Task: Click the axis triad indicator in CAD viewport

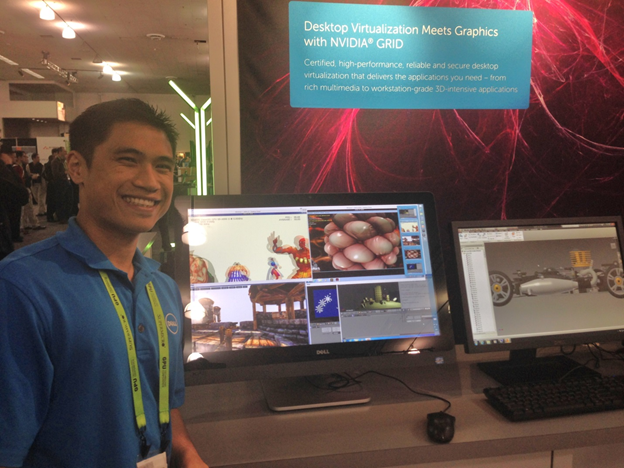Action: [500, 331]
